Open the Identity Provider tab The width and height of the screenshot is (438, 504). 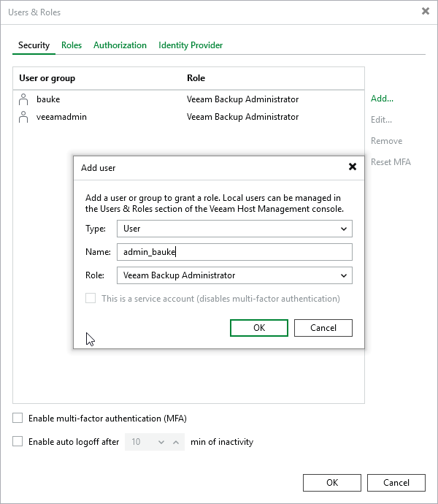191,45
